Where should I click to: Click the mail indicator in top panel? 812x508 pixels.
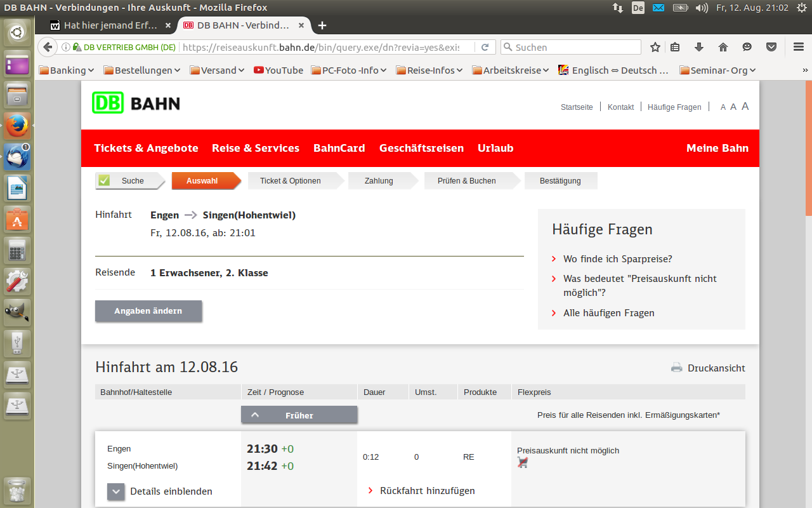[658, 8]
